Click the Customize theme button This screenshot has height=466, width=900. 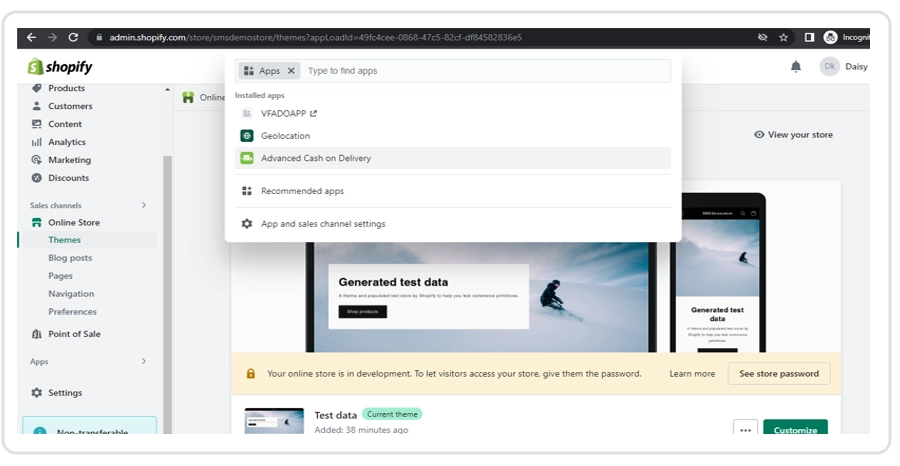coord(795,430)
